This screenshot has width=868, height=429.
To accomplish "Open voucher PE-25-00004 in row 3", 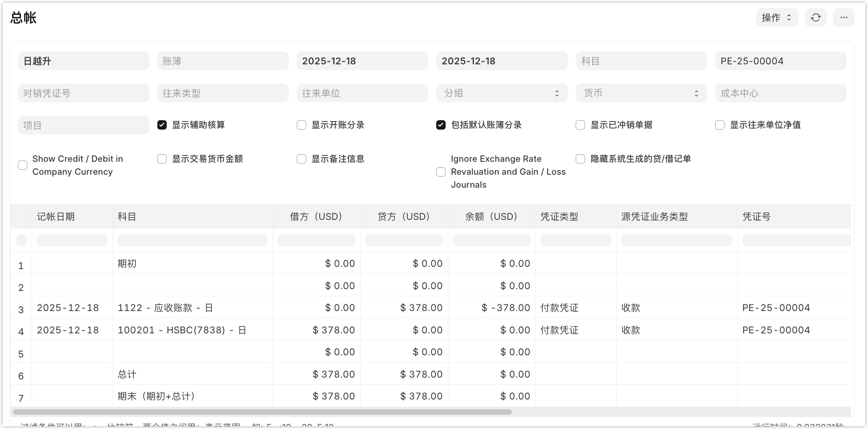I will coord(776,308).
